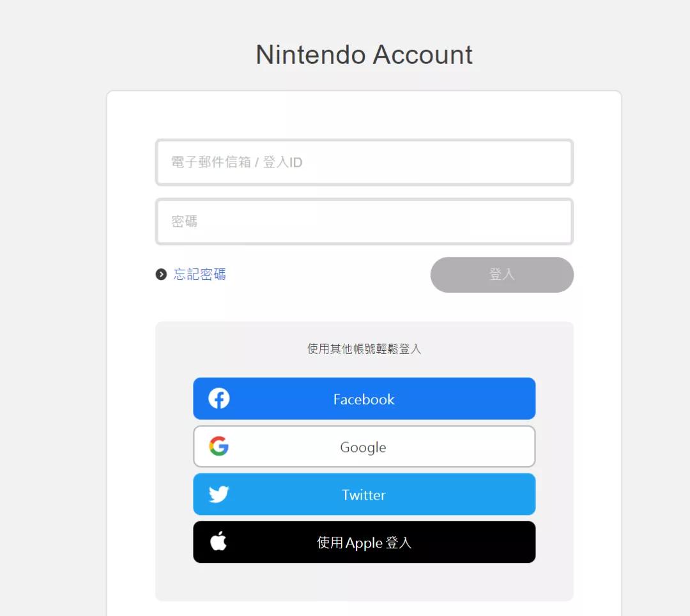690x616 pixels.
Task: Click the white Twitter bird icon
Action: coord(218,494)
